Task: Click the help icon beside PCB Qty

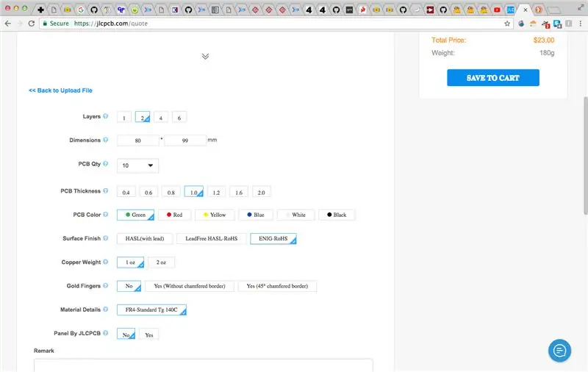Action: click(106, 163)
